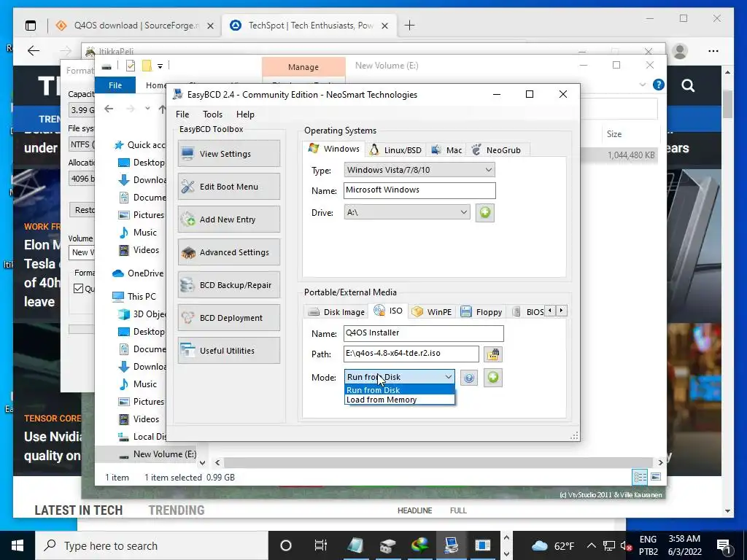Open Advanced Settings in EasyBCD
The height and width of the screenshot is (560, 747).
click(x=228, y=252)
